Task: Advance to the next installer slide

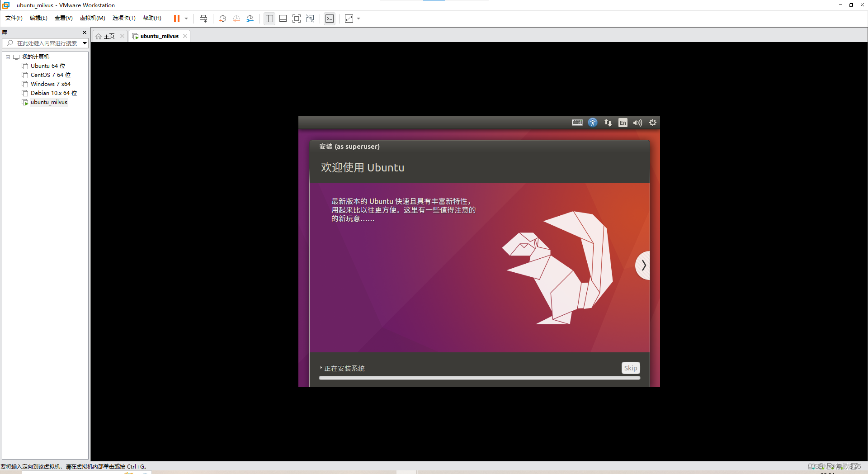Action: tap(643, 265)
